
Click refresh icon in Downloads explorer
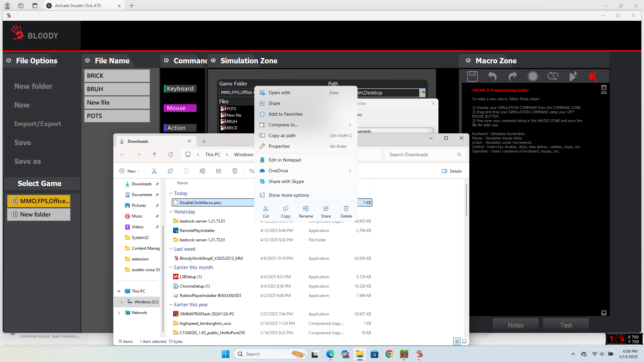tap(171, 155)
